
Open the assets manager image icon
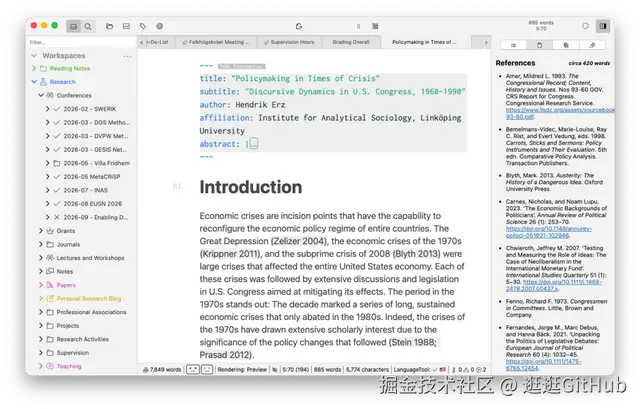point(126,26)
